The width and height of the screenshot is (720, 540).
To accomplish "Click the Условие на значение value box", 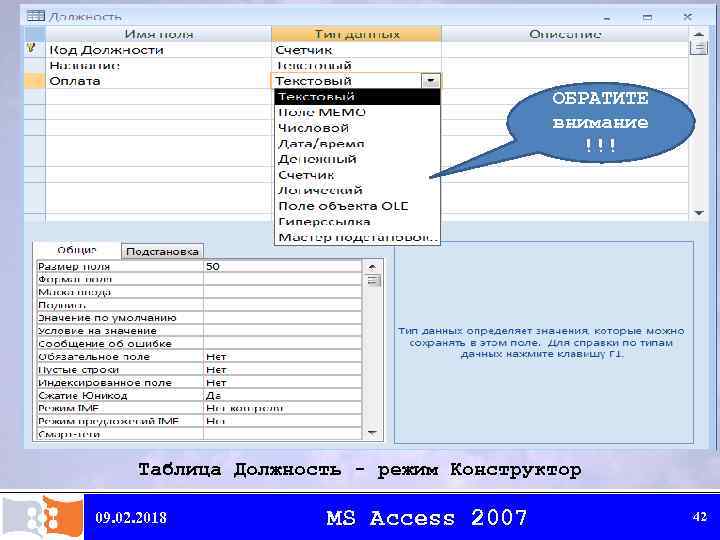I will point(282,331).
